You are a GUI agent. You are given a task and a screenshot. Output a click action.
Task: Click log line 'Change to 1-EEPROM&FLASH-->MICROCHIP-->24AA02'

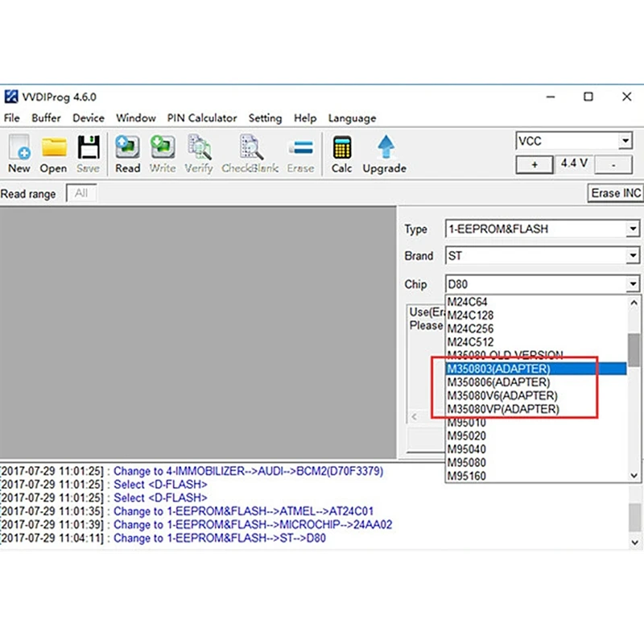pyautogui.click(x=253, y=525)
